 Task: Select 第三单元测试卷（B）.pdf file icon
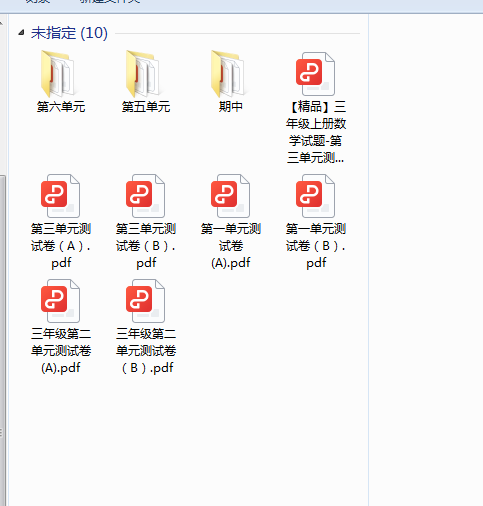pos(145,196)
